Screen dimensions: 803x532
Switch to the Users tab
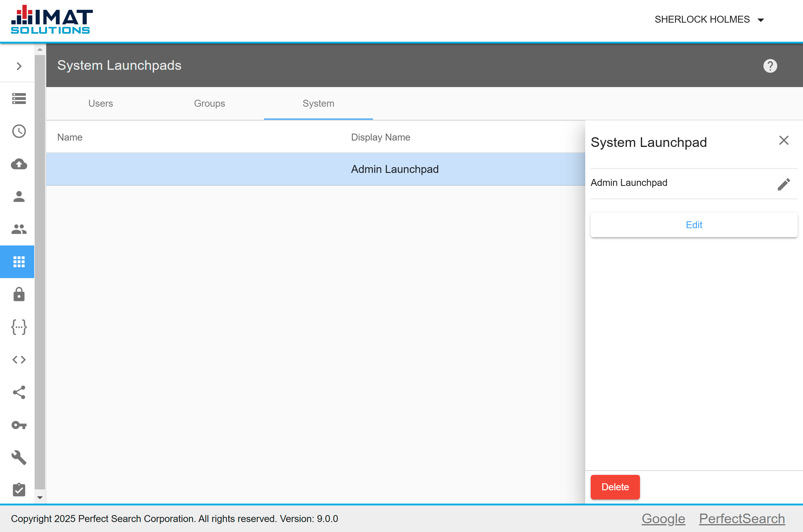click(x=101, y=103)
